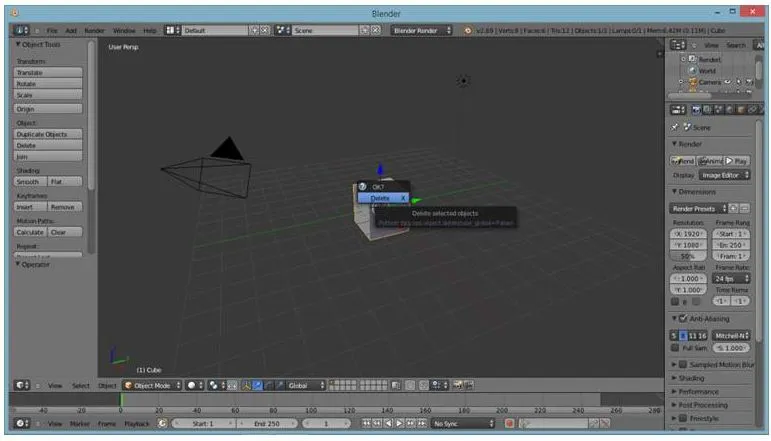
Task: Open the pivot point selector icon
Action: click(x=216, y=385)
